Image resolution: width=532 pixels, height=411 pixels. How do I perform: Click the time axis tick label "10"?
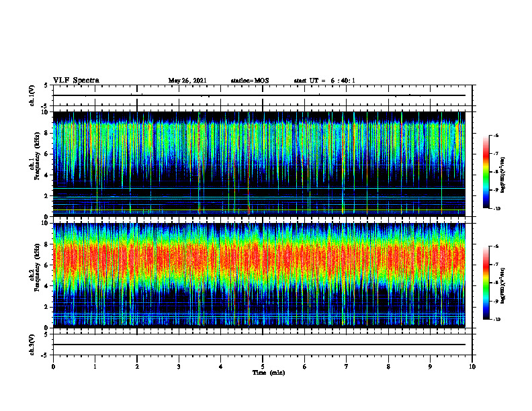point(472,367)
